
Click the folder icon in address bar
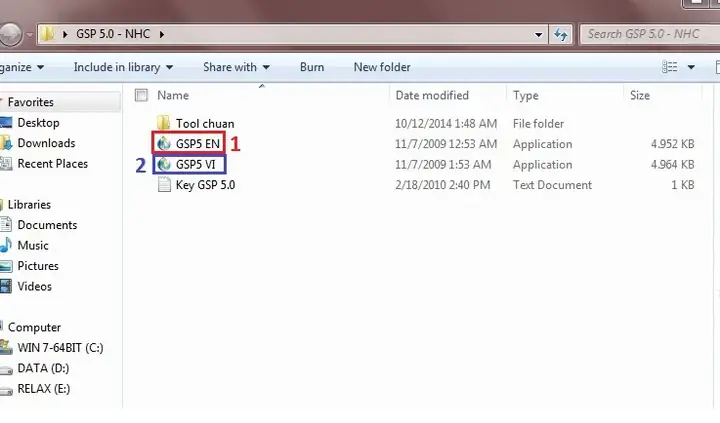pyautogui.click(x=47, y=34)
